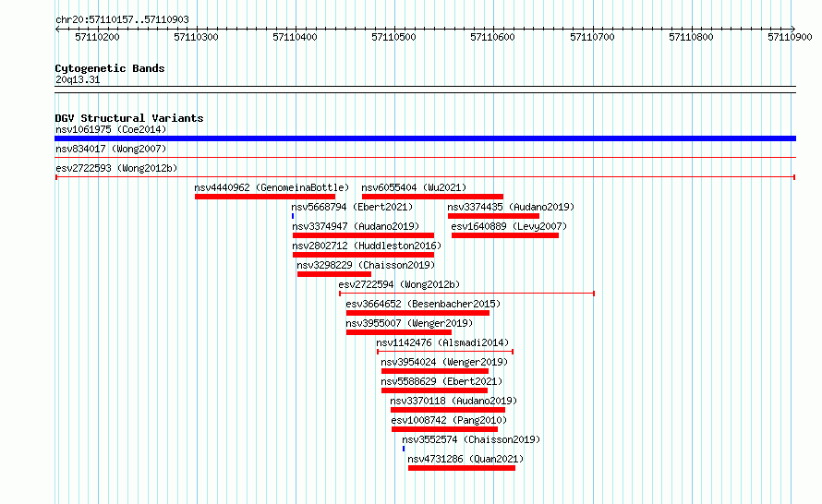Image resolution: width=822 pixels, height=504 pixels.
Task: Click ruler position 57110300
Action: 196,37
